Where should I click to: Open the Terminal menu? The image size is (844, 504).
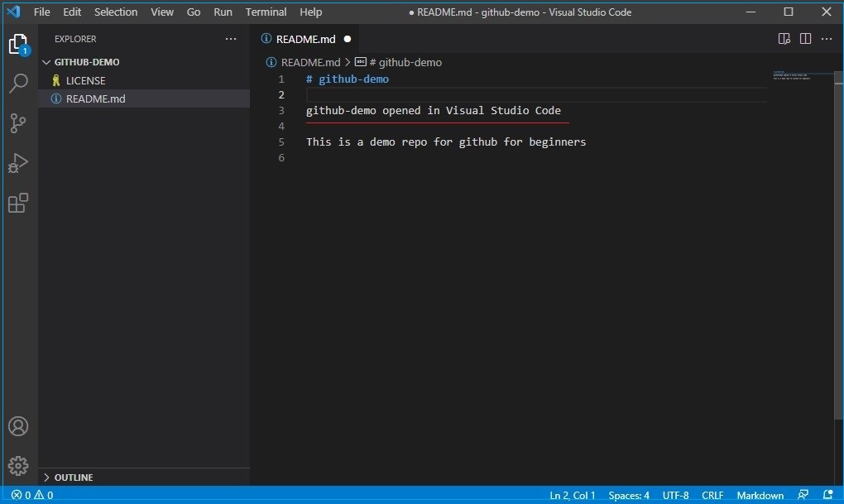[x=266, y=12]
